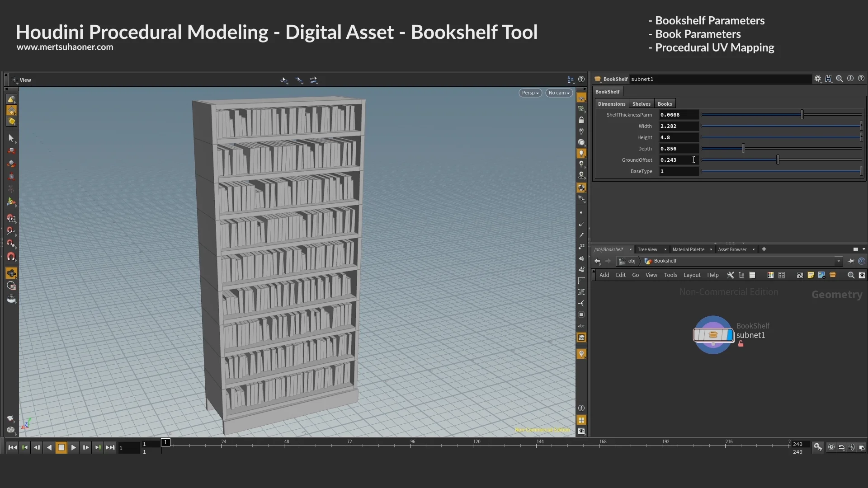
Task: Toggle the network editor pin icon
Action: click(x=852, y=261)
